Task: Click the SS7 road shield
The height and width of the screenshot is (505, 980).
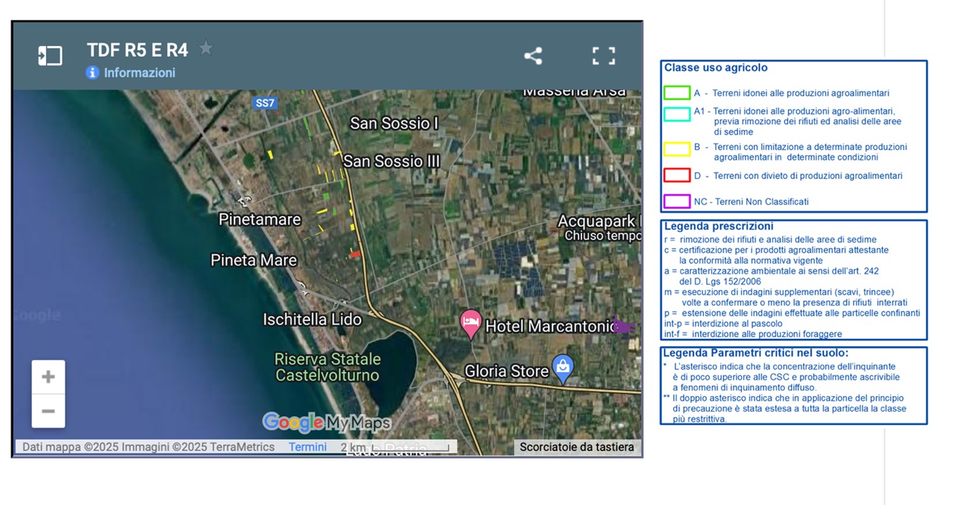Action: [265, 103]
